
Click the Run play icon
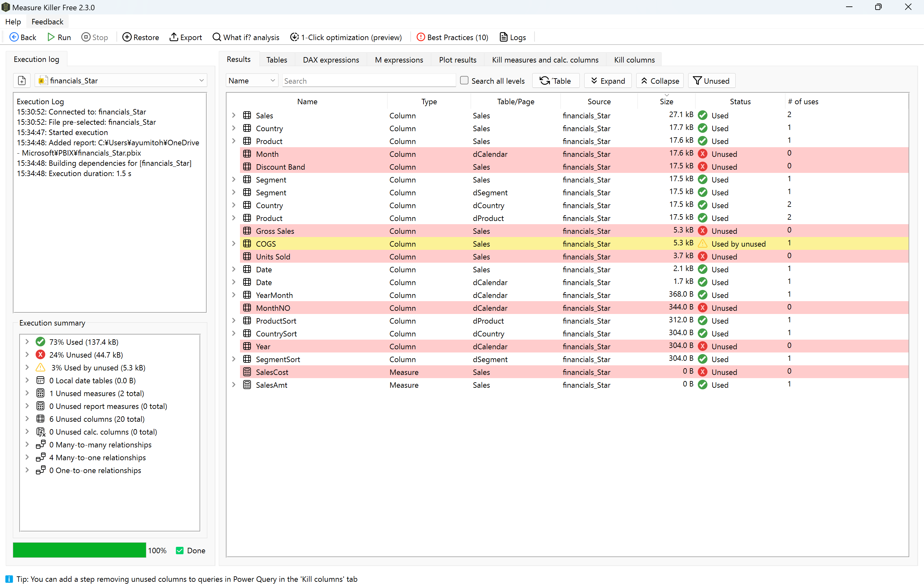point(51,37)
